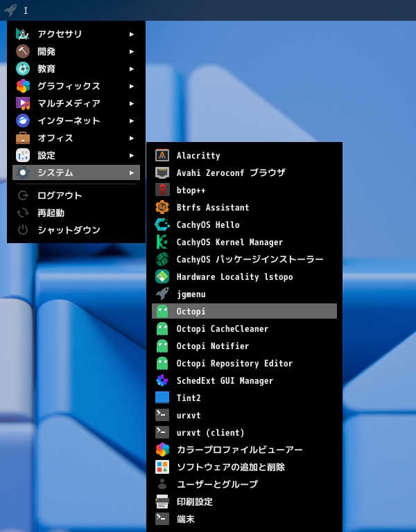Open the グラフィックス menu category

pyautogui.click(x=76, y=86)
